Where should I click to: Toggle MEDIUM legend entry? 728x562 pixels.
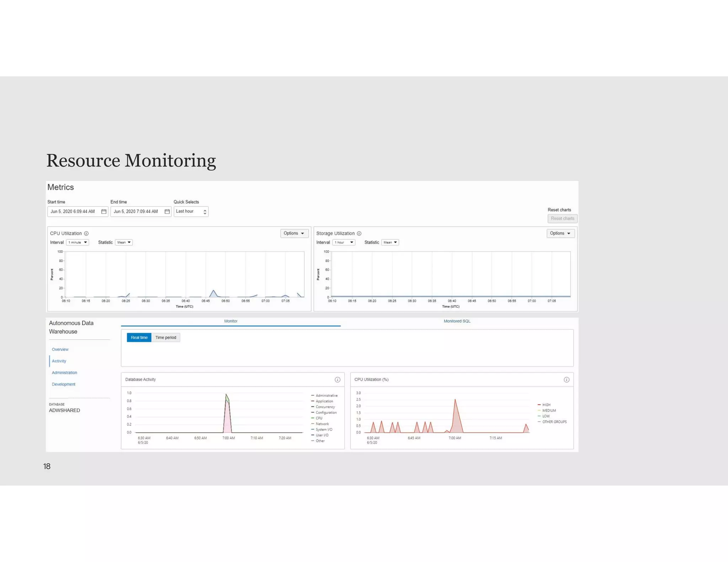click(x=547, y=410)
